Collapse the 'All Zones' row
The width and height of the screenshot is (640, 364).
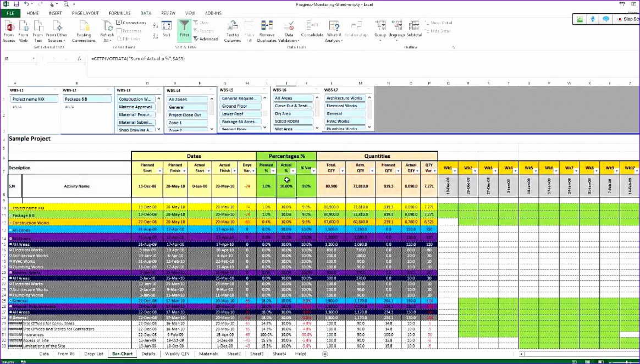10,230
